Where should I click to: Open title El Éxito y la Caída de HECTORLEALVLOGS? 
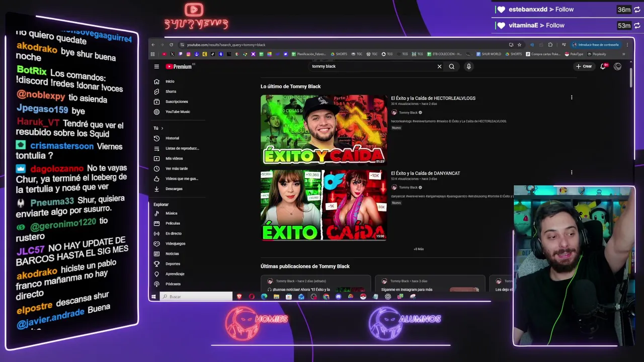[x=433, y=98]
